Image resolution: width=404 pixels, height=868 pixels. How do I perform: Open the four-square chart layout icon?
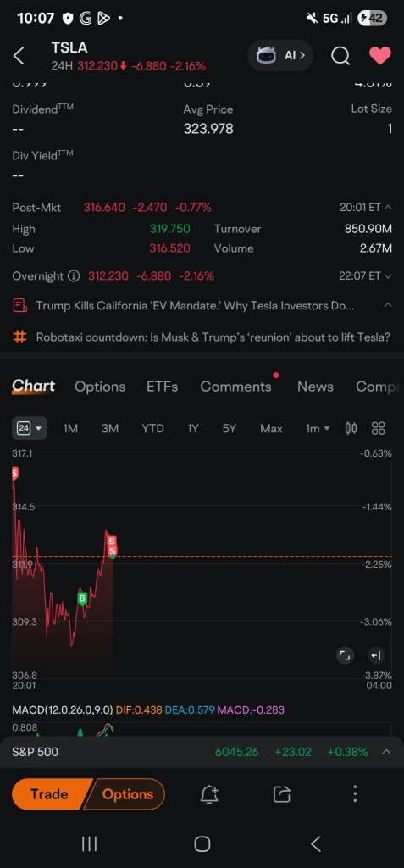coord(379,428)
